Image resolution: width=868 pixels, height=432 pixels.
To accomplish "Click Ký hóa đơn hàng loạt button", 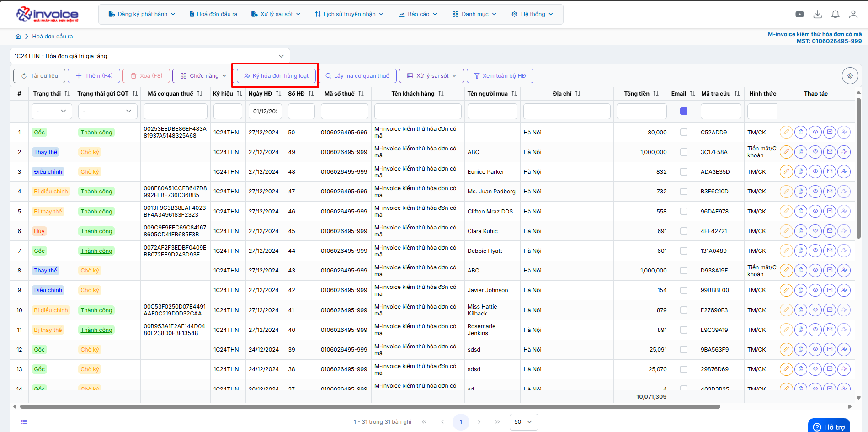I will (x=276, y=76).
